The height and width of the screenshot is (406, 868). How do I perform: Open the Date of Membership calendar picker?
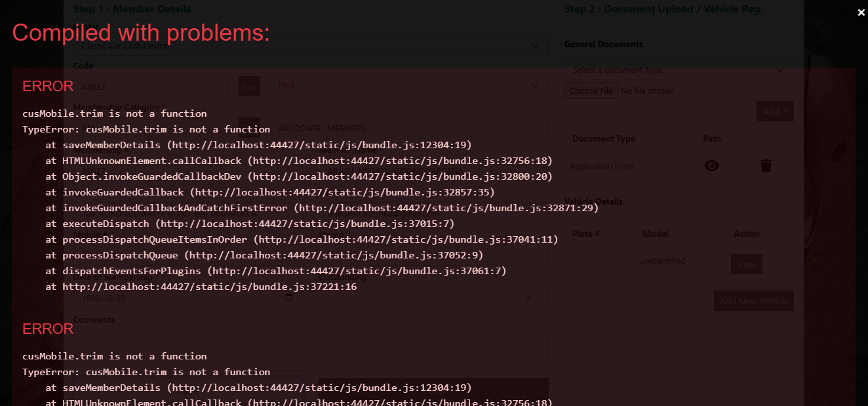[289, 298]
